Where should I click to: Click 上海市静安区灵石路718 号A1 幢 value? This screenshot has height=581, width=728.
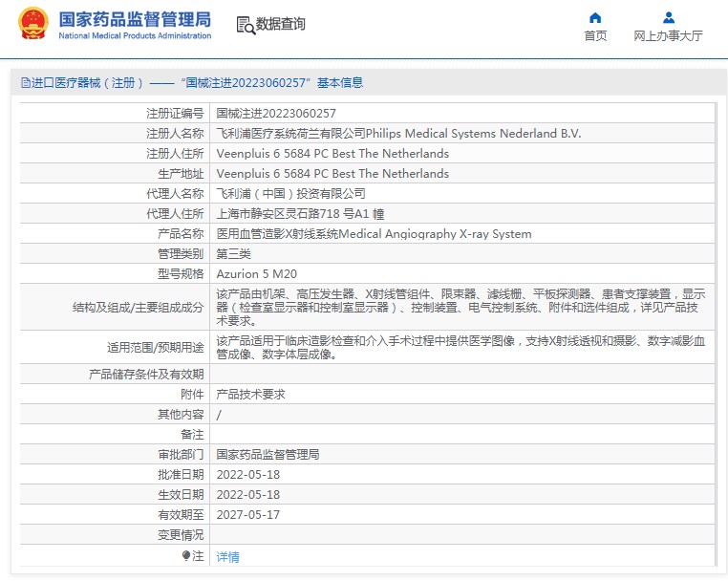pyautogui.click(x=300, y=214)
